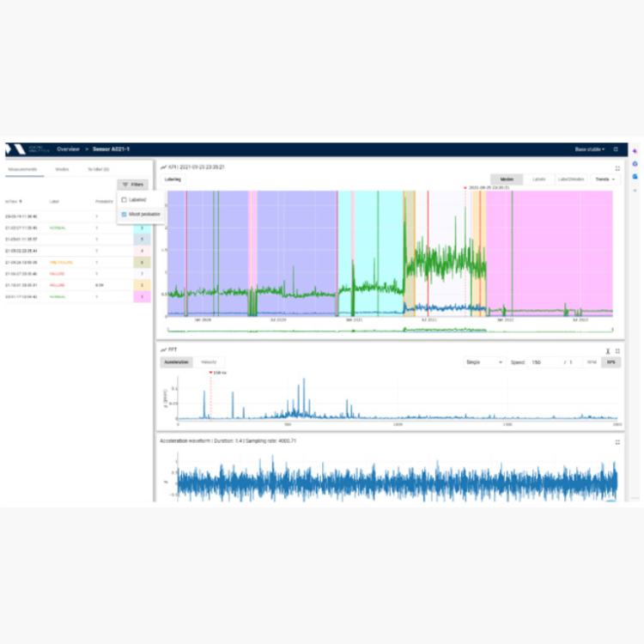Expand the KPI chart to fullscreen

(617, 168)
